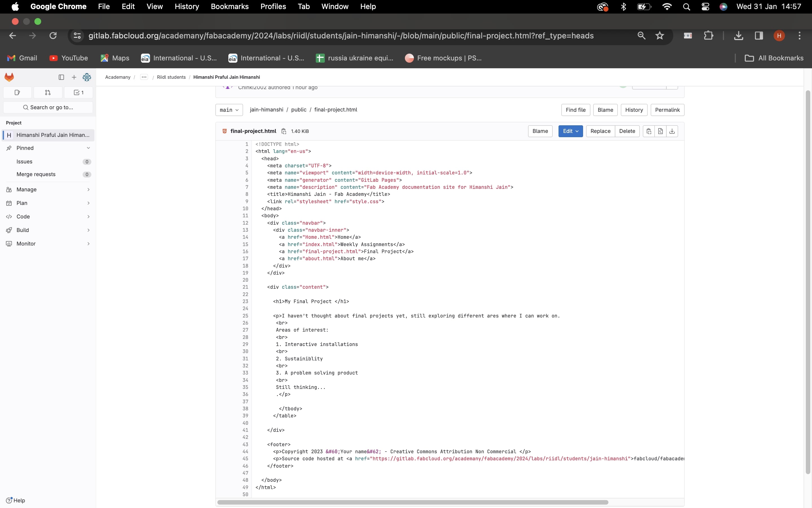Open macOS Spotlight search

click(686, 7)
